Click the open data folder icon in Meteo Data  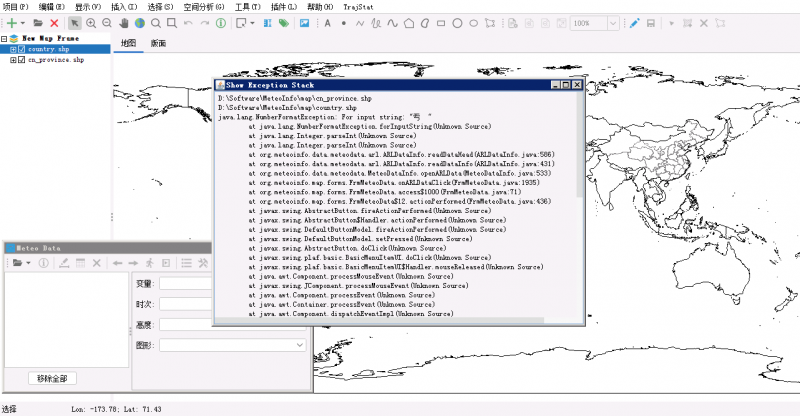[17, 263]
